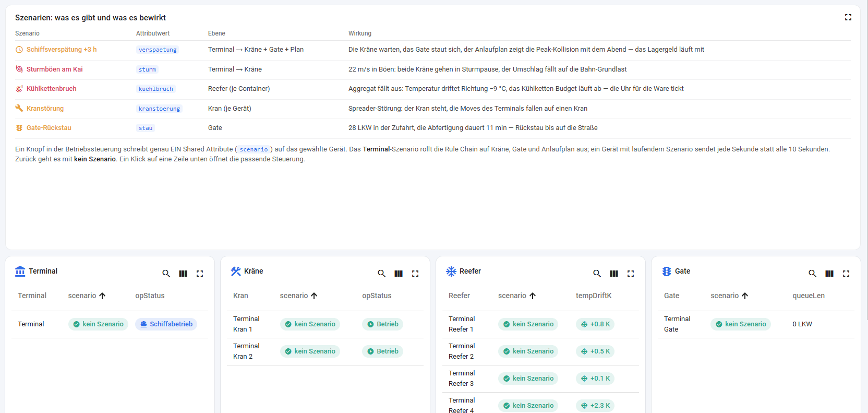Open search in the Reefer widget

[597, 274]
